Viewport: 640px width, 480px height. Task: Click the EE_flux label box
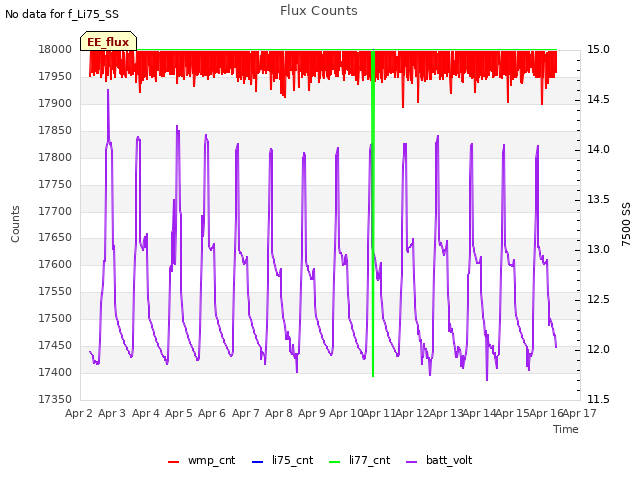(x=108, y=41)
